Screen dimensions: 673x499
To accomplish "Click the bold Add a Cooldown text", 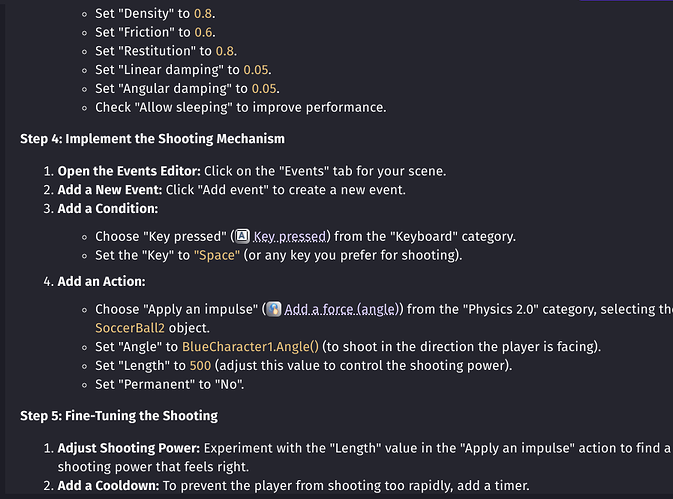I will coord(108,486).
